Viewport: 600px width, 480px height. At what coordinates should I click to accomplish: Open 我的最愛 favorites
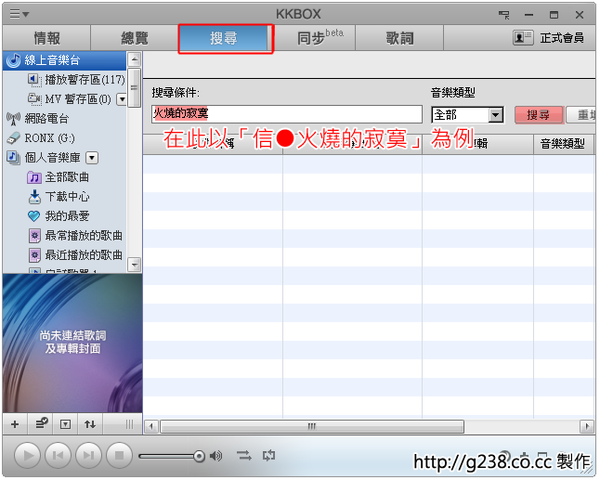(x=58, y=216)
